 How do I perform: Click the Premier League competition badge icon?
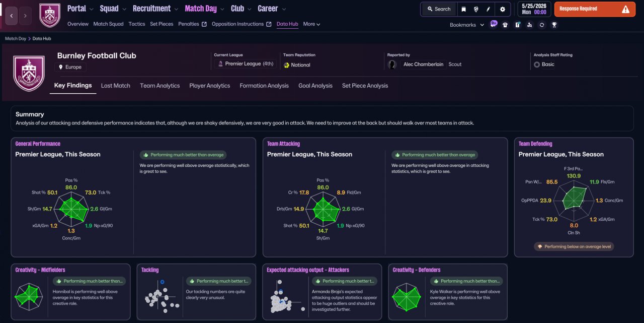(x=220, y=64)
